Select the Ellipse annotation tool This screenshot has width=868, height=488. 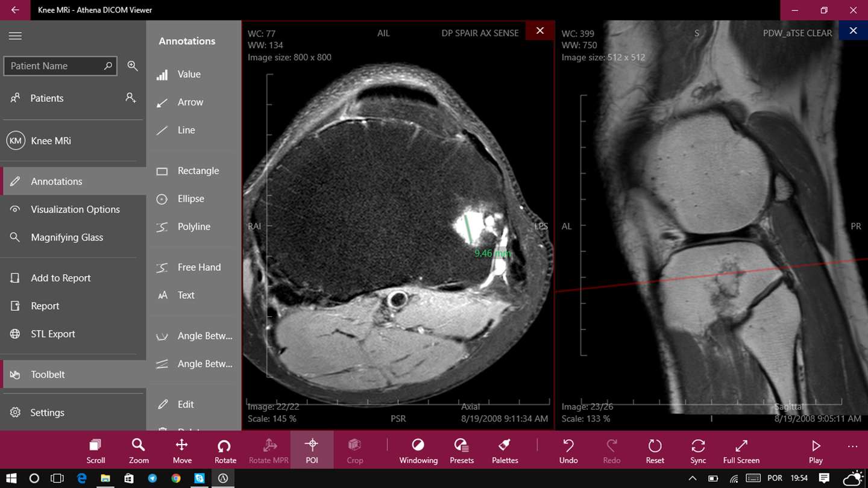click(x=193, y=199)
